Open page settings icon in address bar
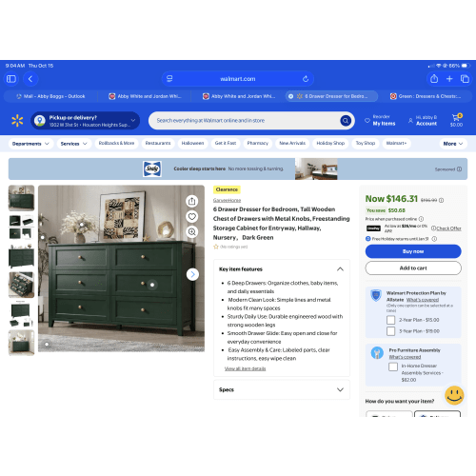Screen dimensions: 476x476 coord(169,79)
